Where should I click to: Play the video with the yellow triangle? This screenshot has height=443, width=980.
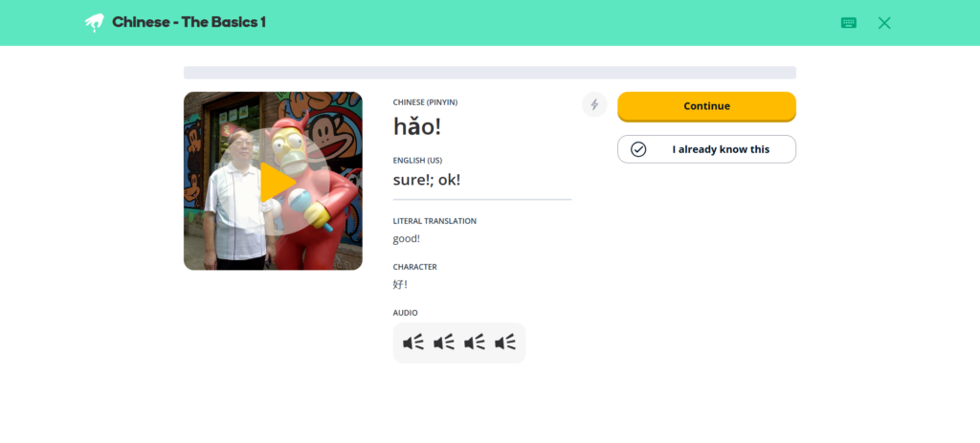click(277, 182)
